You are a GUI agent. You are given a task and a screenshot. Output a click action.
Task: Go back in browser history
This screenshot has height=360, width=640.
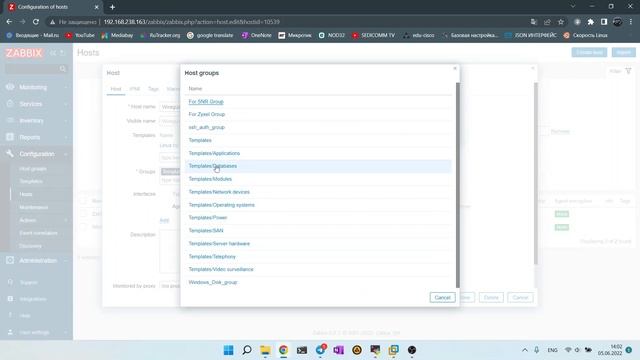click(x=9, y=22)
